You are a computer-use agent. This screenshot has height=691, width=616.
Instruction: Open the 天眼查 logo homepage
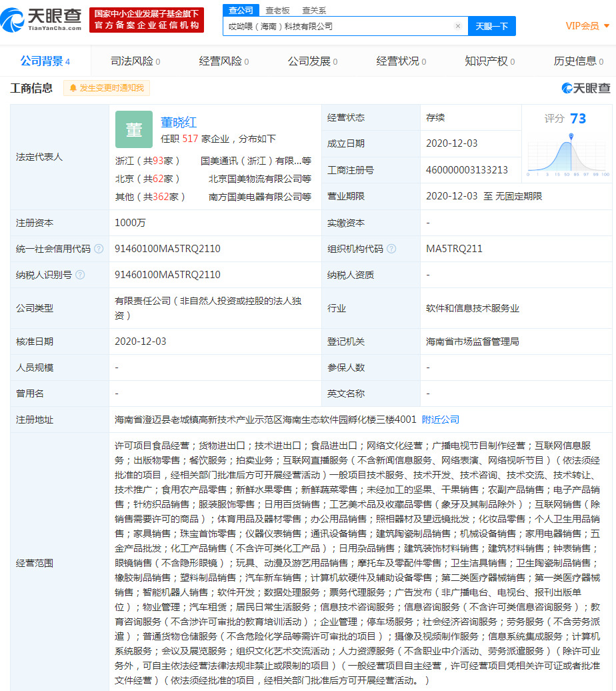(41, 20)
